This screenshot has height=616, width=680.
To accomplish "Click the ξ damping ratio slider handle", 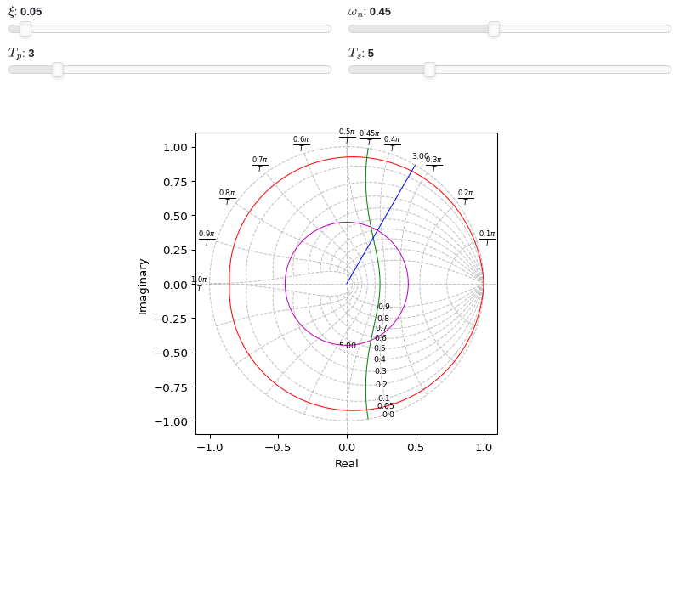I will tap(25, 29).
